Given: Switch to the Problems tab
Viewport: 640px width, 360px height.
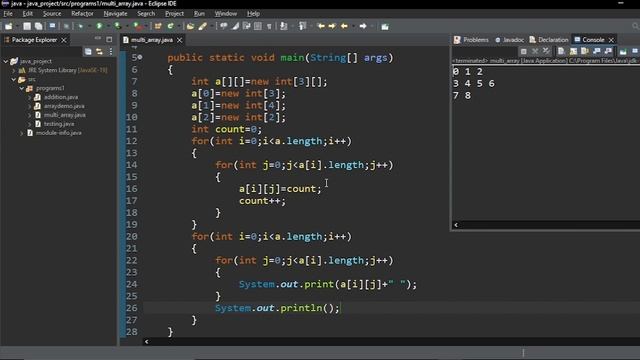Looking at the screenshot, I should coord(471,40).
